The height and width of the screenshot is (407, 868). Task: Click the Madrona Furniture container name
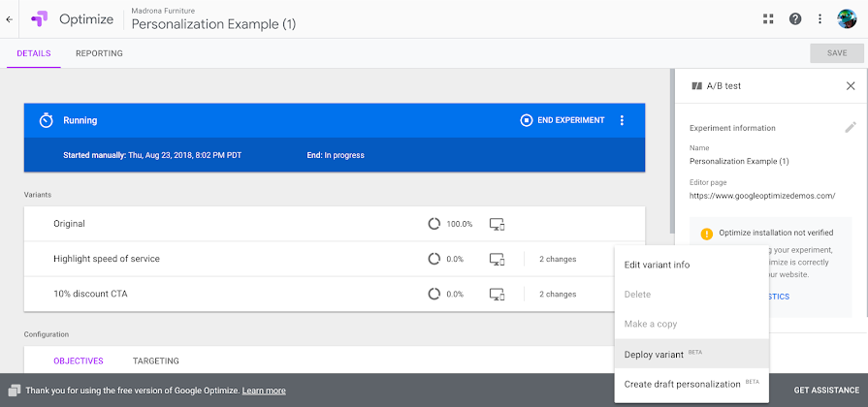tap(163, 10)
